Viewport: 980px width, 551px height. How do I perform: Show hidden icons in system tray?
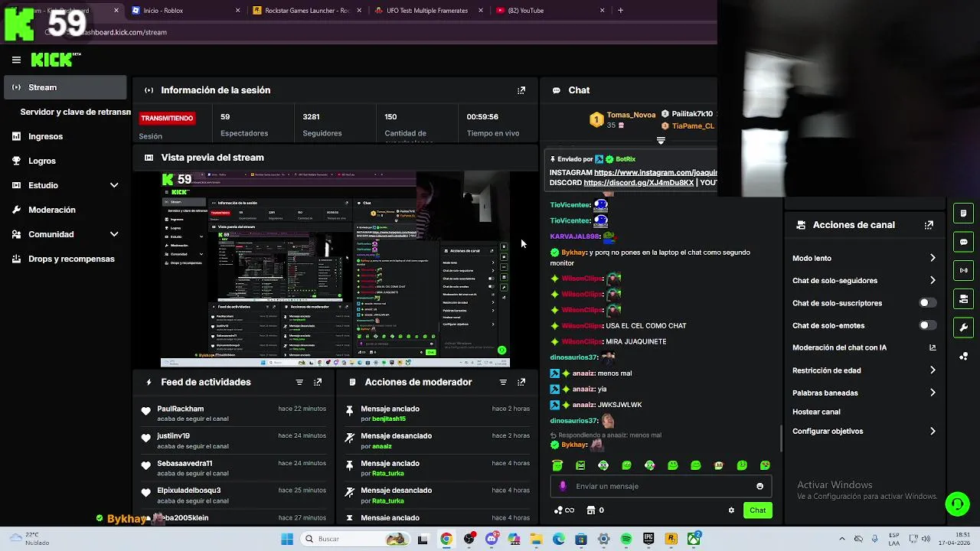click(x=842, y=540)
